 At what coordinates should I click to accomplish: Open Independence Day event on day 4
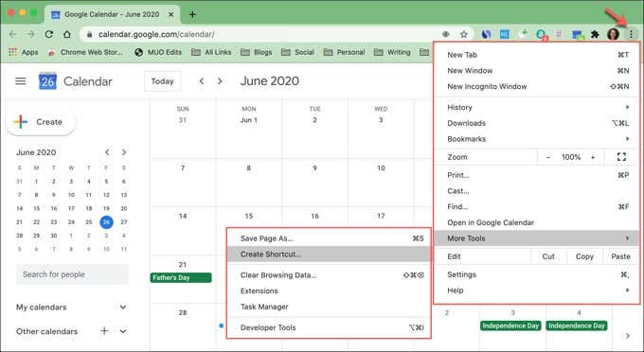coord(577,326)
